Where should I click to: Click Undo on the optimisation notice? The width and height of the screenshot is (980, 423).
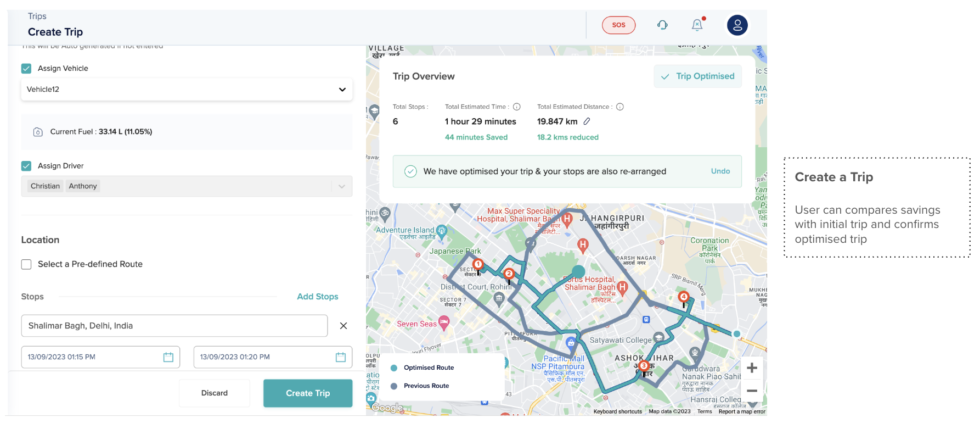(x=720, y=171)
